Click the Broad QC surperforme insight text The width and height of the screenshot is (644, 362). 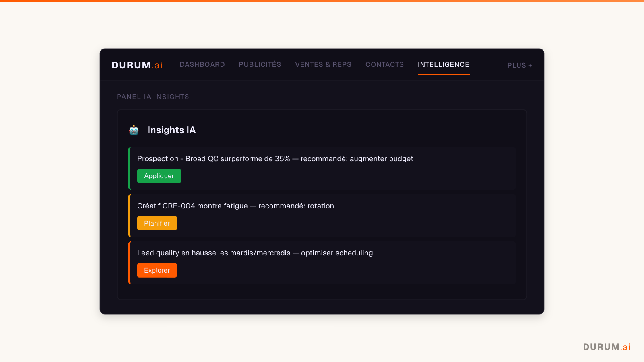(275, 158)
